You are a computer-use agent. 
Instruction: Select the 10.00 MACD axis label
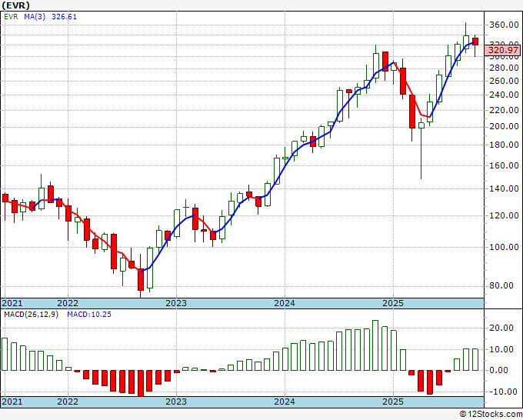point(501,349)
